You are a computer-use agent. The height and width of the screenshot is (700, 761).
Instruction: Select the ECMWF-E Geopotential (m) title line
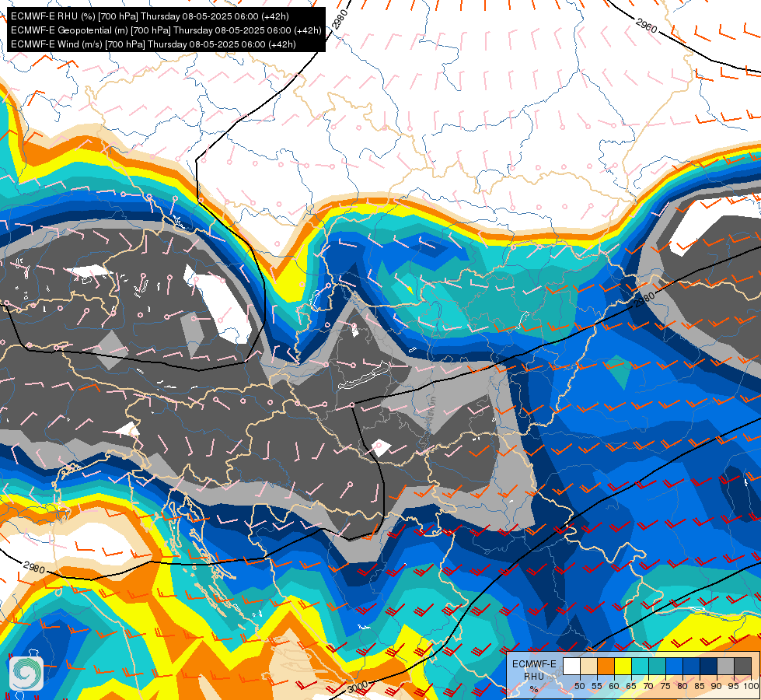pyautogui.click(x=166, y=30)
